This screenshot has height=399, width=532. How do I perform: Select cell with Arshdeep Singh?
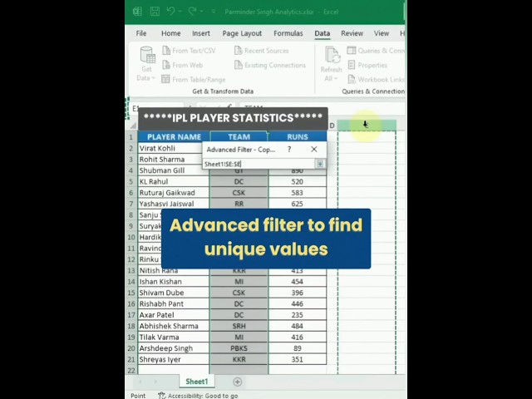pos(174,348)
